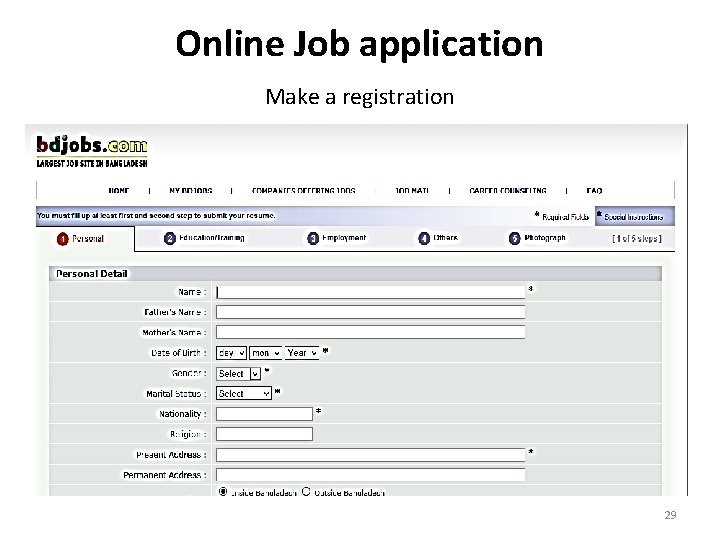Focus the Father's Name input field
This screenshot has height=540, width=720.
click(x=371, y=312)
